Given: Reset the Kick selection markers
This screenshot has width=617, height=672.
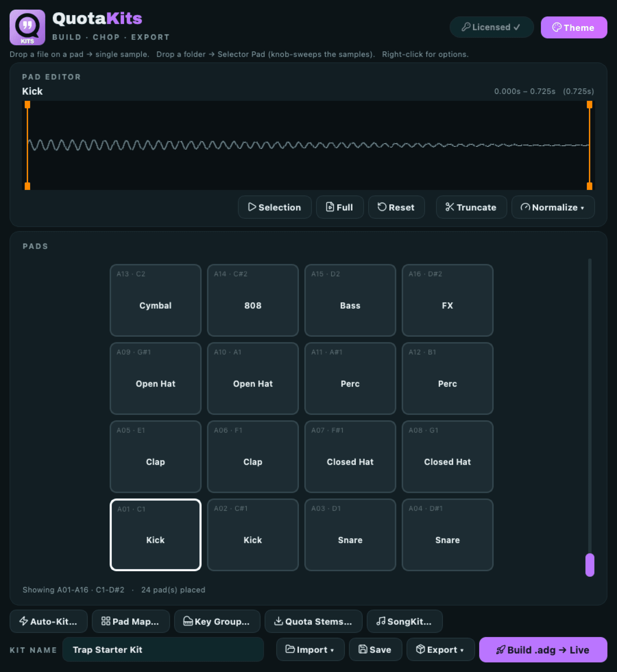Looking at the screenshot, I should 396,207.
